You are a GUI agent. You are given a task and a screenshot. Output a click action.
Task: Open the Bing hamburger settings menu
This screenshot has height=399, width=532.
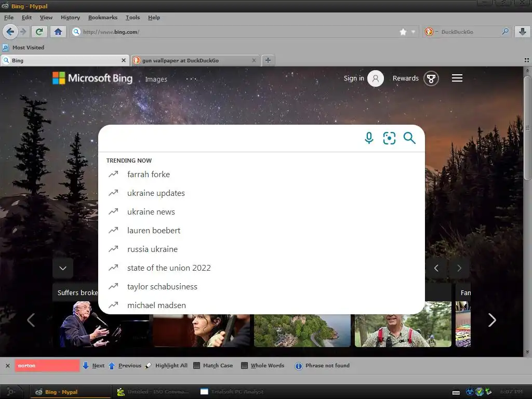(x=457, y=78)
